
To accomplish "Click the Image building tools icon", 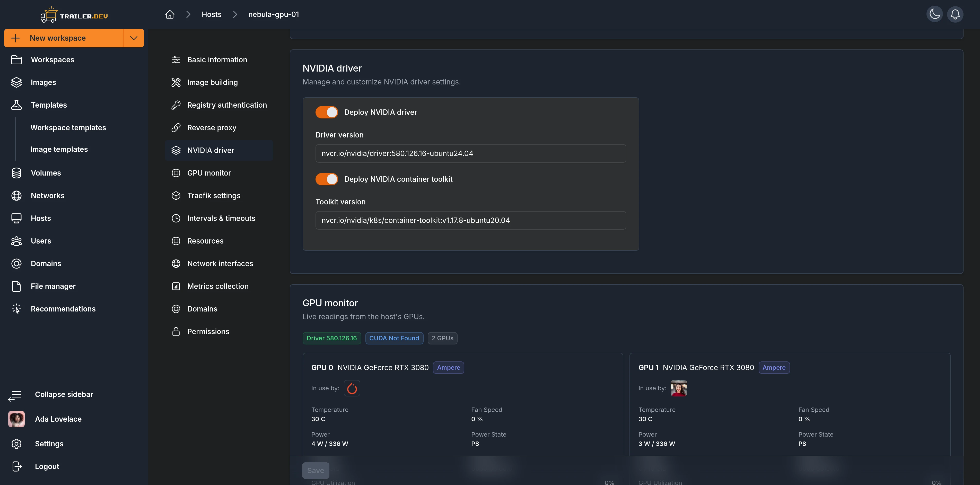I will [x=176, y=82].
